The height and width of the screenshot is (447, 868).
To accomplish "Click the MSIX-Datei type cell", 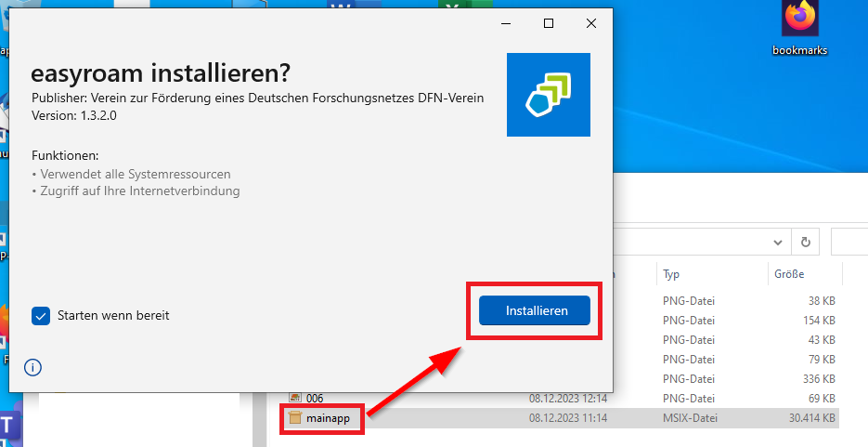I will point(690,418).
